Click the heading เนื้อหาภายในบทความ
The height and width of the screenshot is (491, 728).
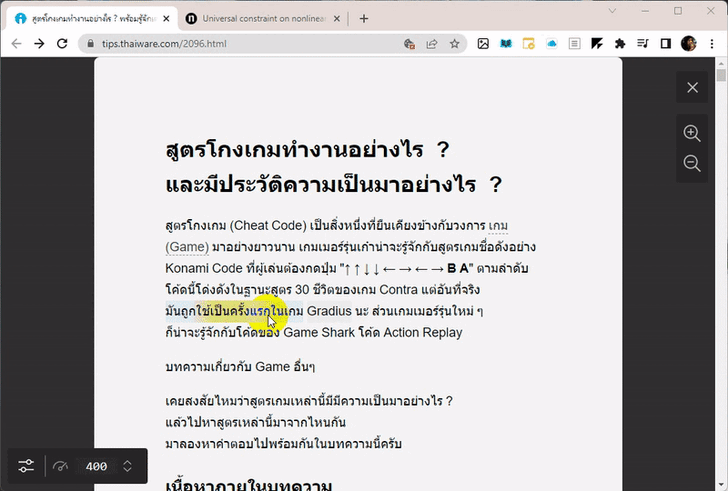pos(249,485)
